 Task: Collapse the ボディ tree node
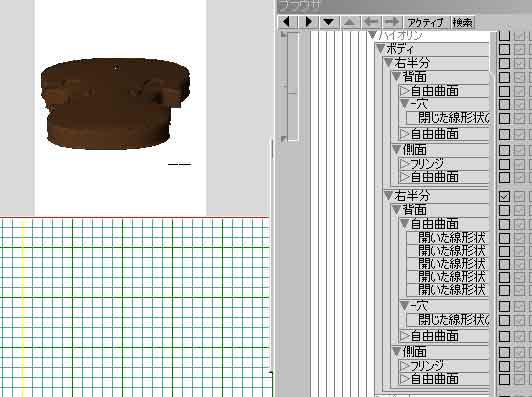click(x=380, y=49)
